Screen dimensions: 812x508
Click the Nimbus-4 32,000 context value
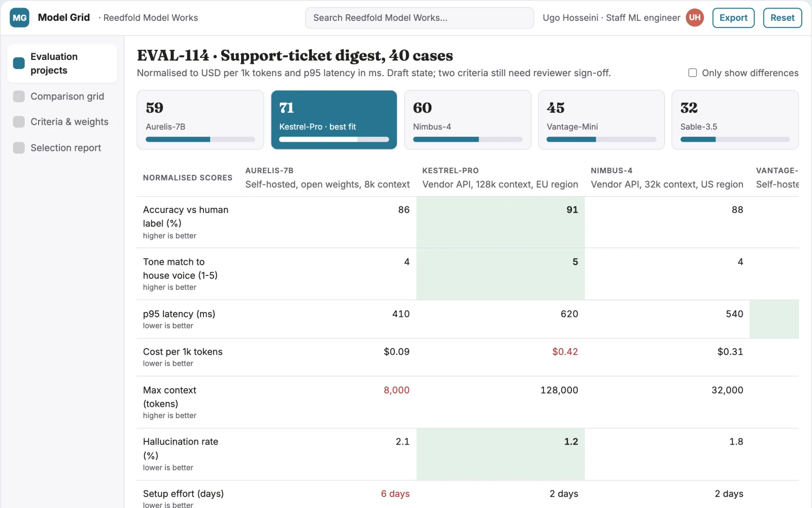727,390
